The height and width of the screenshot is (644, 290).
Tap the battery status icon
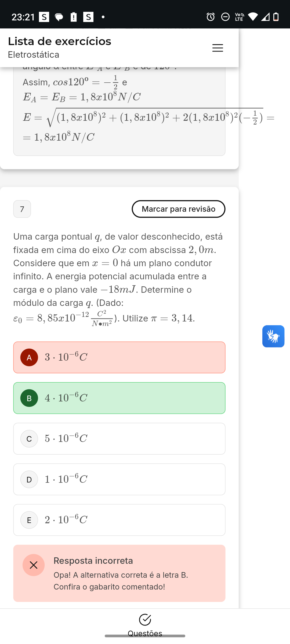coord(276,17)
